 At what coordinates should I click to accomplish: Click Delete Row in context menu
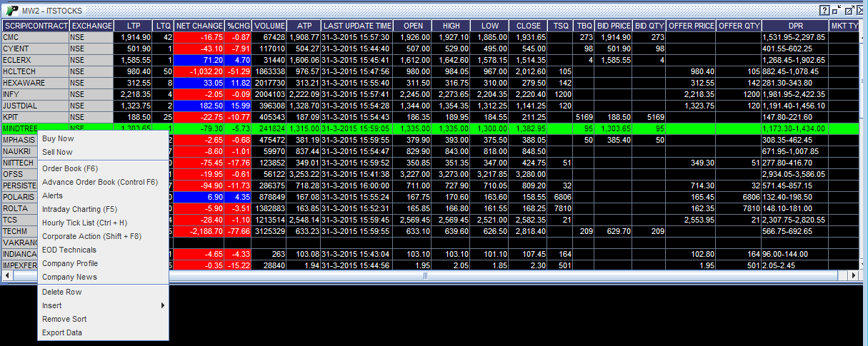click(x=62, y=292)
